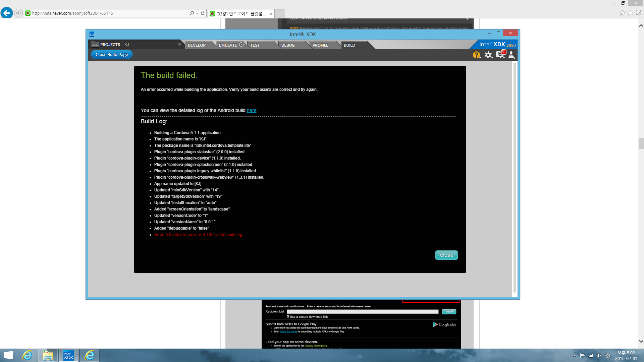
Task: Click the XDK projects icon
Action: (x=95, y=45)
